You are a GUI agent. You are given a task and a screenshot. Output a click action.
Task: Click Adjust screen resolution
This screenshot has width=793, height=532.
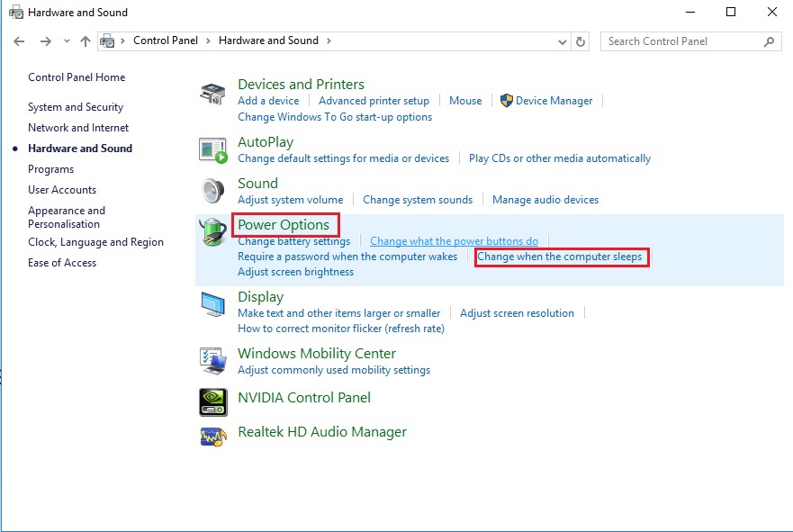click(x=517, y=313)
